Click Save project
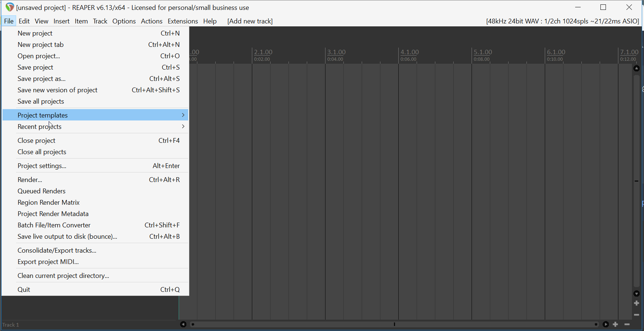The height and width of the screenshot is (331, 644). point(95,67)
